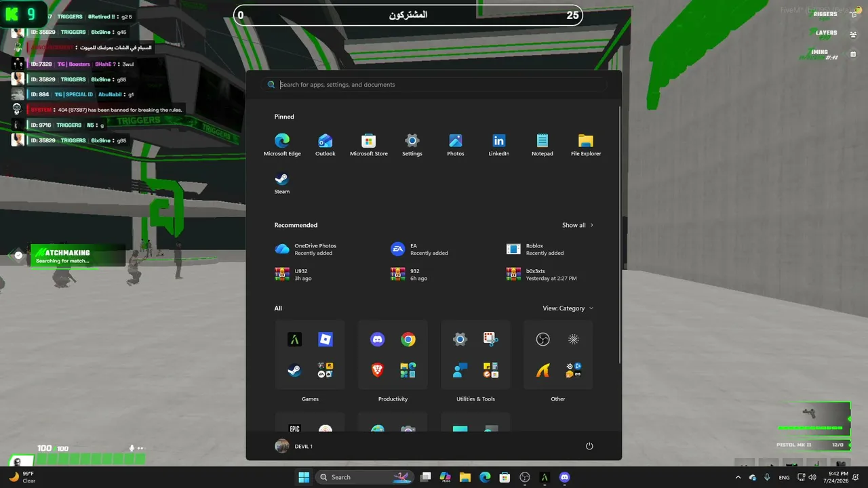Open the weather widget showing 99°F
The image size is (868, 488).
[20, 477]
